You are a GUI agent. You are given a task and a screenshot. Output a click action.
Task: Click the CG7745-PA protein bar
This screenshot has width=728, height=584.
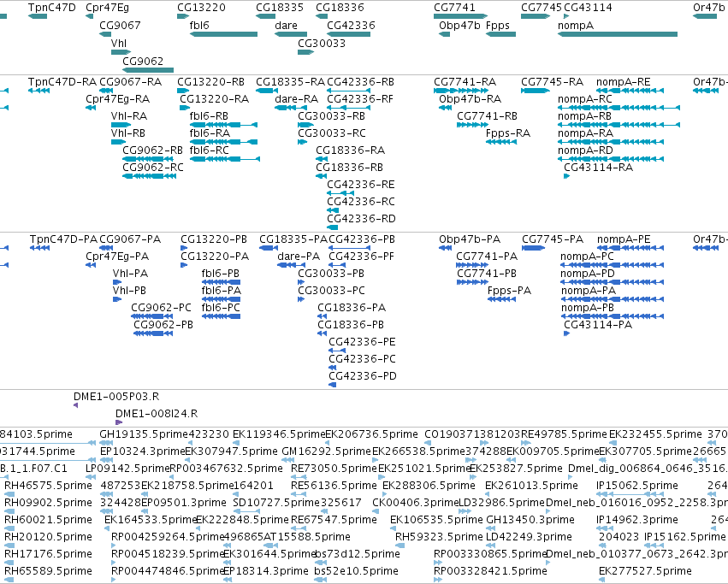(534, 248)
